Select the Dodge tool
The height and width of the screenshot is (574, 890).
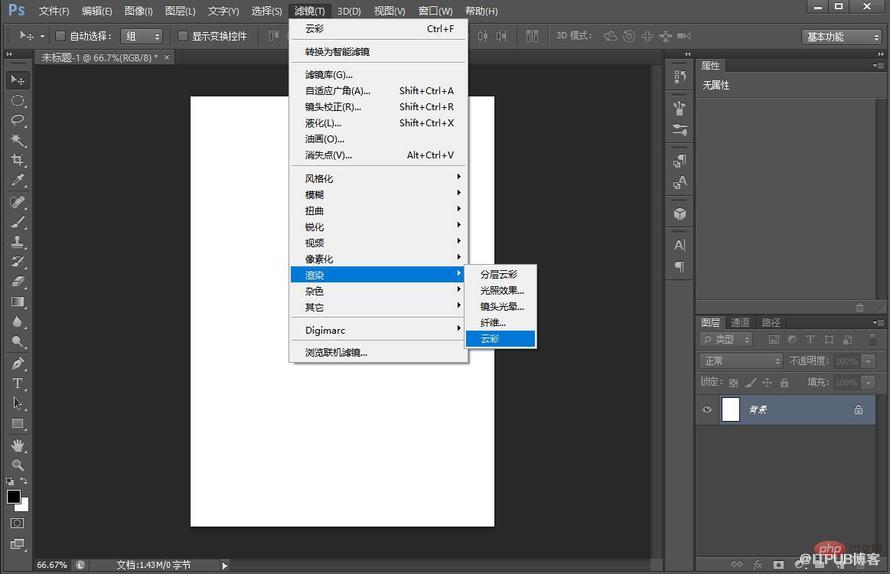coord(18,341)
